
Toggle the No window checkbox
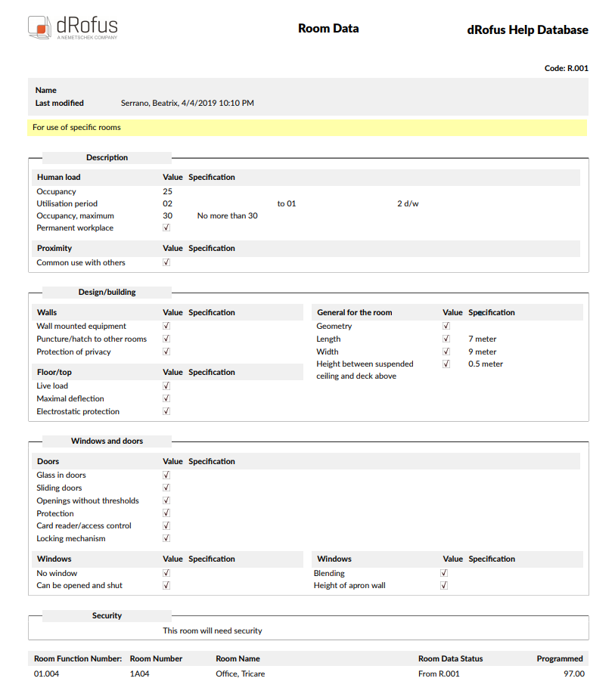click(x=166, y=573)
